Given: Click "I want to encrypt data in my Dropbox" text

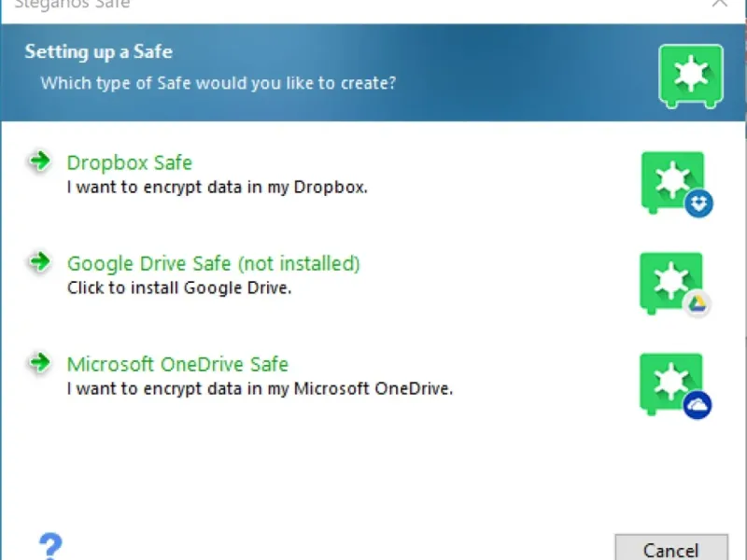Looking at the screenshot, I should 218,187.
